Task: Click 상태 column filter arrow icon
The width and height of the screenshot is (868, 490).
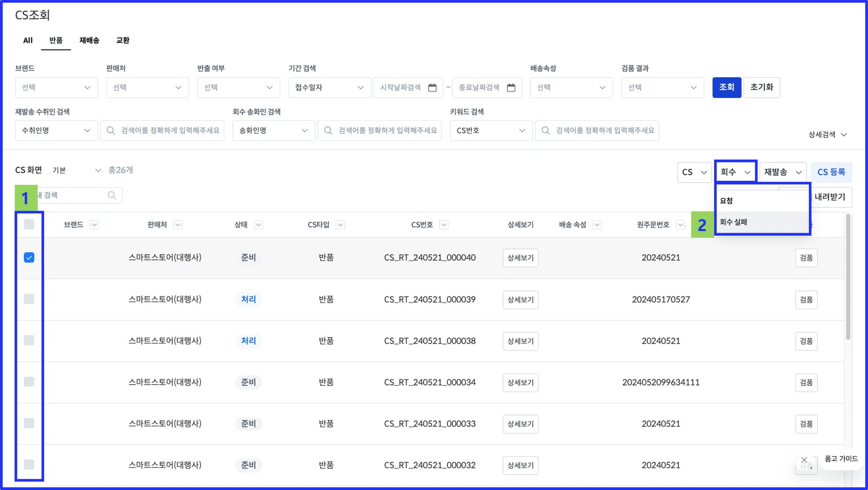Action: click(259, 225)
